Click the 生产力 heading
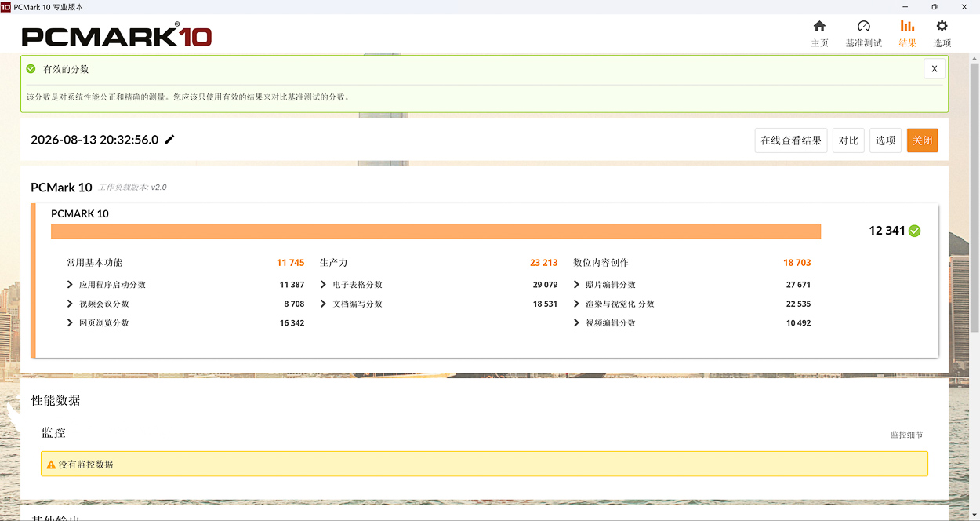This screenshot has width=980, height=521. 333,263
